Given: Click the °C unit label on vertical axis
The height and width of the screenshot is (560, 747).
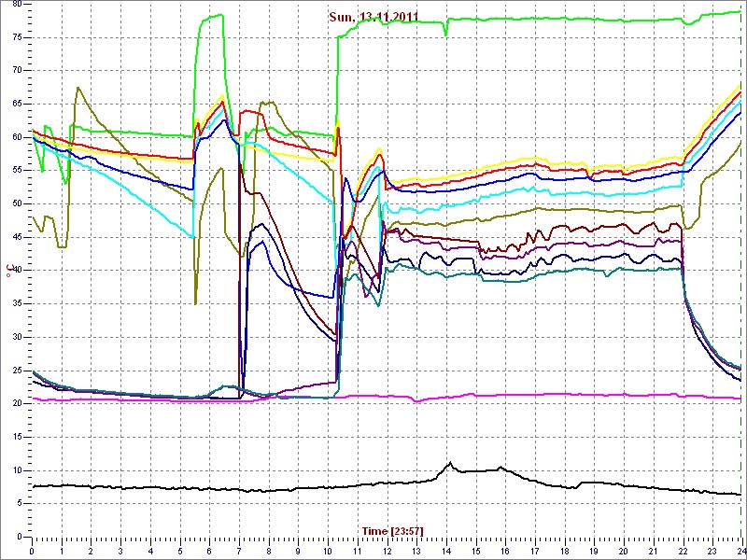Looking at the screenshot, I should 8,270.
